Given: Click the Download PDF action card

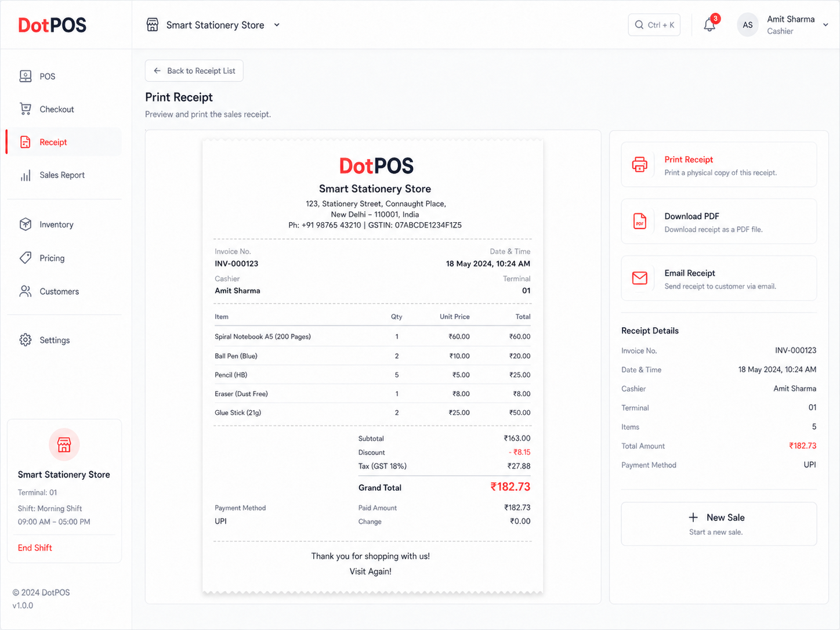Looking at the screenshot, I should click(719, 222).
